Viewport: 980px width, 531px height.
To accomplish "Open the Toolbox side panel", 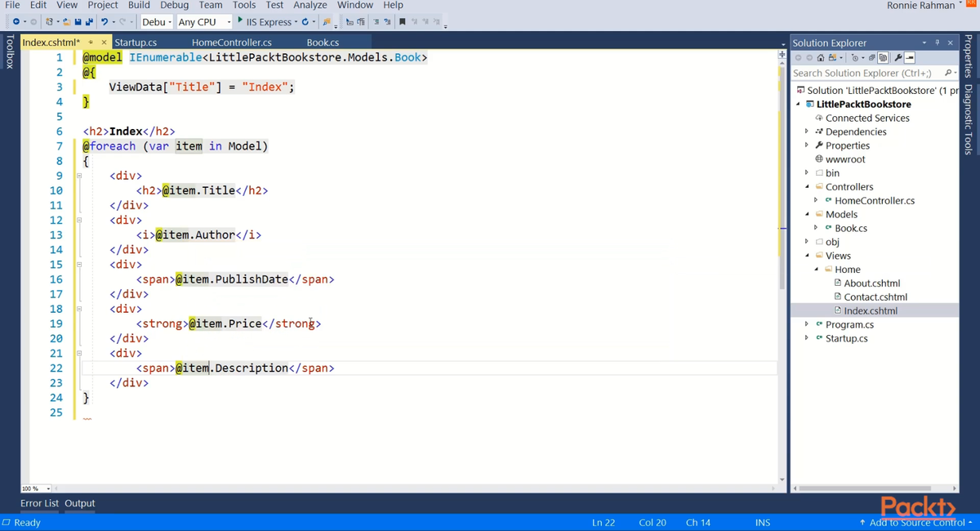I will pos(9,51).
